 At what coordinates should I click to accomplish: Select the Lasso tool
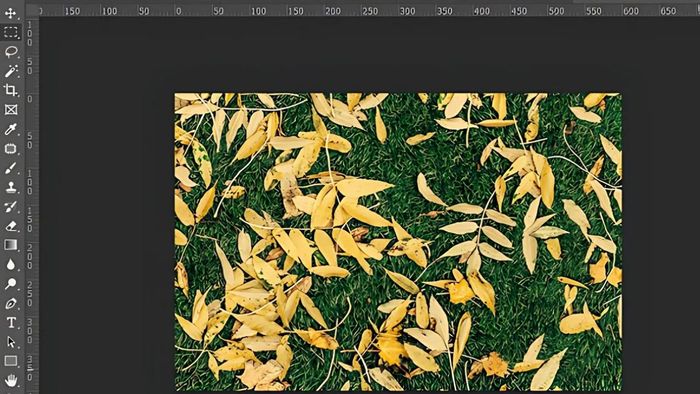point(11,51)
